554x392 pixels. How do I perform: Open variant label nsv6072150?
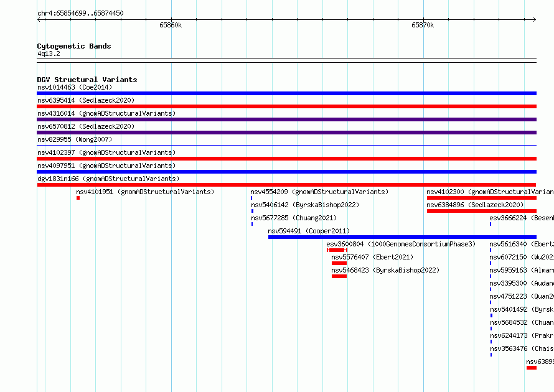(x=522, y=257)
